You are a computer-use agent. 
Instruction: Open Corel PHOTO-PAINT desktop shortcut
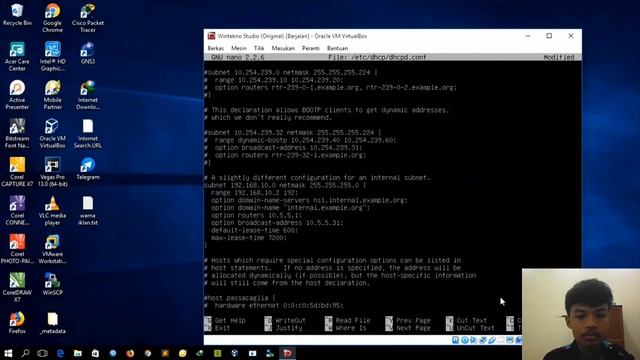[x=17, y=249]
